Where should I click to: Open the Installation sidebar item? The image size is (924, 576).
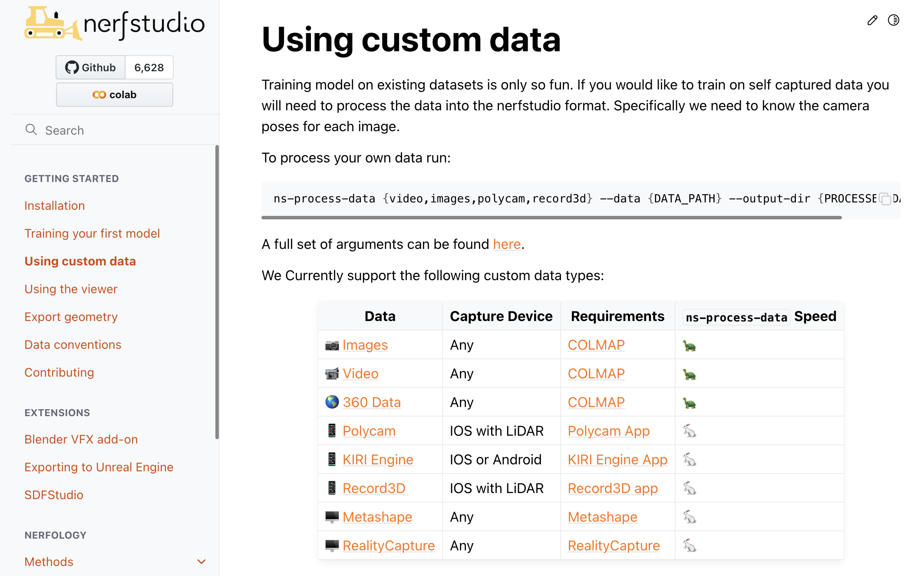55,205
